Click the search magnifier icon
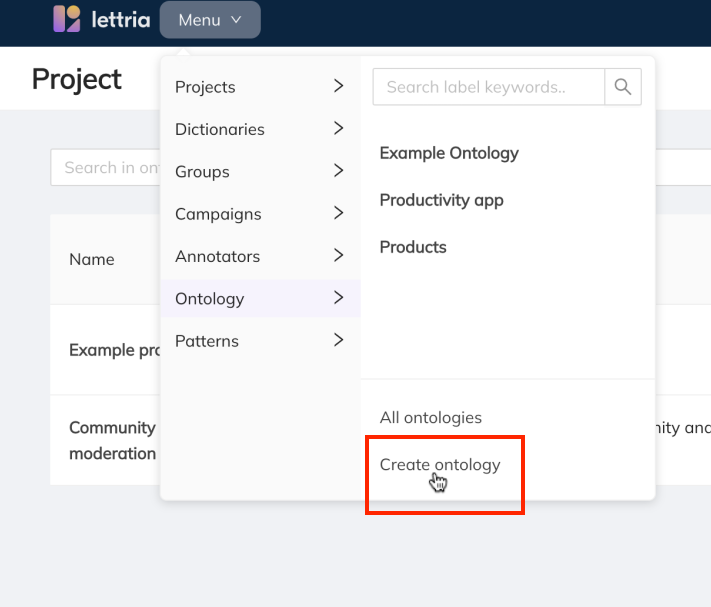This screenshot has height=607, width=711. pyautogui.click(x=623, y=87)
